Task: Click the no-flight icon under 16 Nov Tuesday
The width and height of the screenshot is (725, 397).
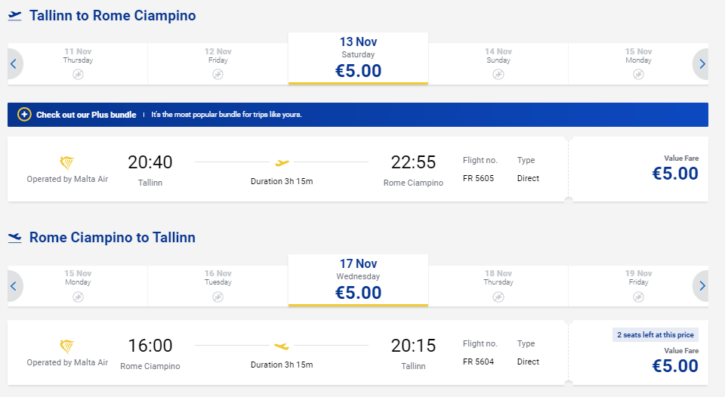Action: (x=218, y=297)
